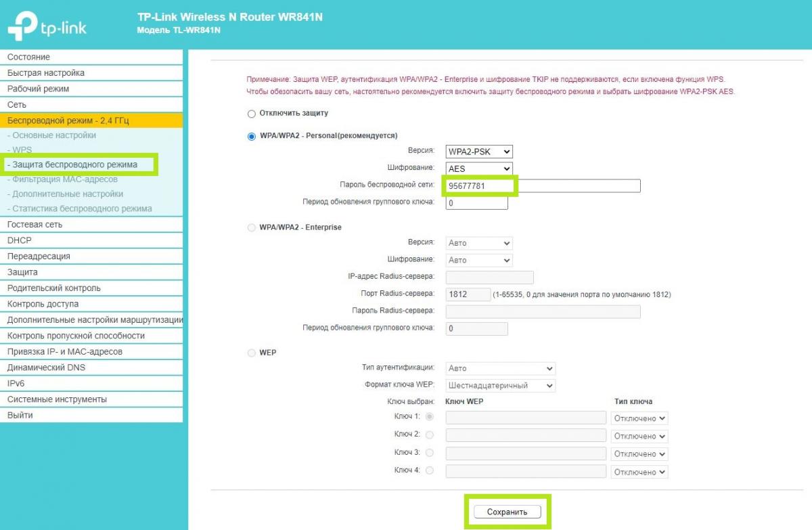This screenshot has height=530, width=812.
Task: Click 'Выйти' to log out
Action: 20,416
